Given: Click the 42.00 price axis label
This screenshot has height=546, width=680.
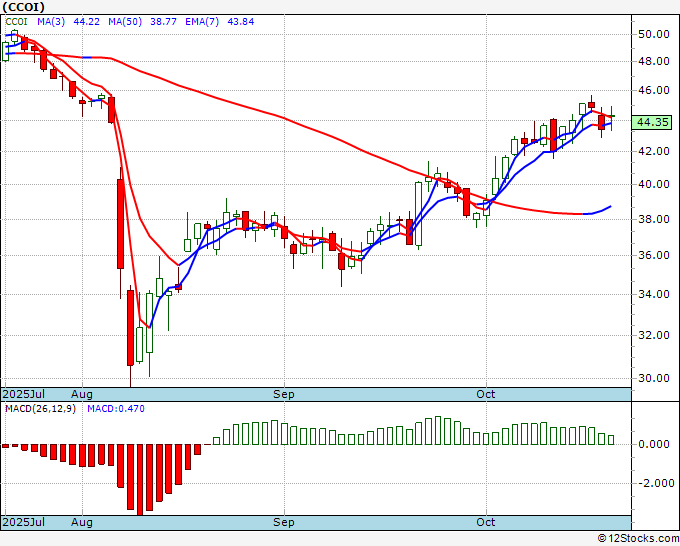Looking at the screenshot, I should (x=654, y=151).
